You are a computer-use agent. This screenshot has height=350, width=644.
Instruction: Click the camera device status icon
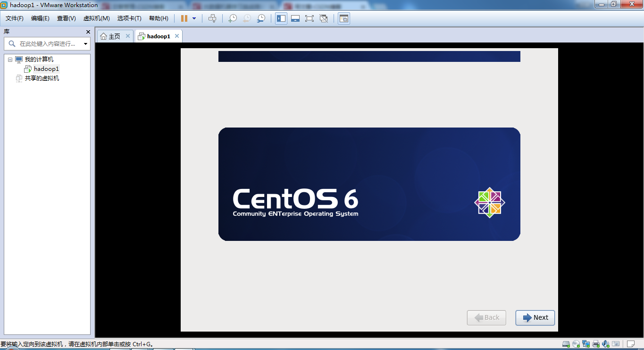tap(615, 344)
